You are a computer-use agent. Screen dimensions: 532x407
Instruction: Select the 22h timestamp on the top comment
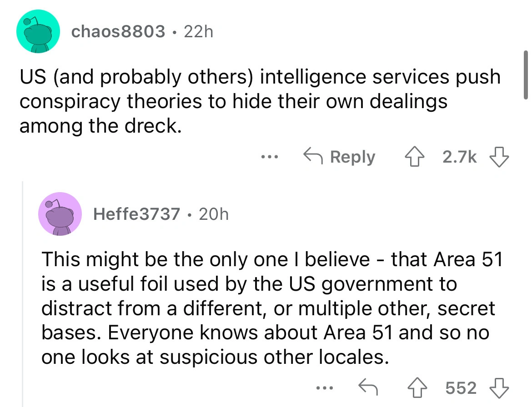click(197, 31)
